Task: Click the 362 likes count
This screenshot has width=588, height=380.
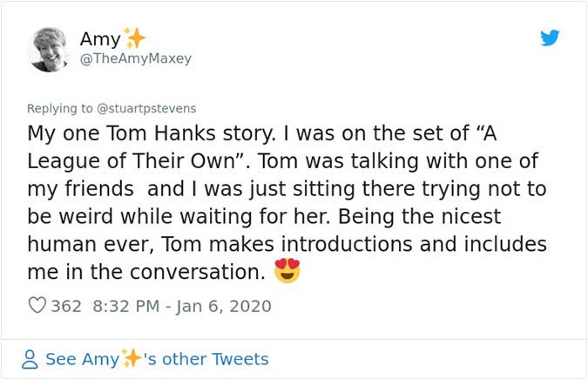Action: [66, 306]
